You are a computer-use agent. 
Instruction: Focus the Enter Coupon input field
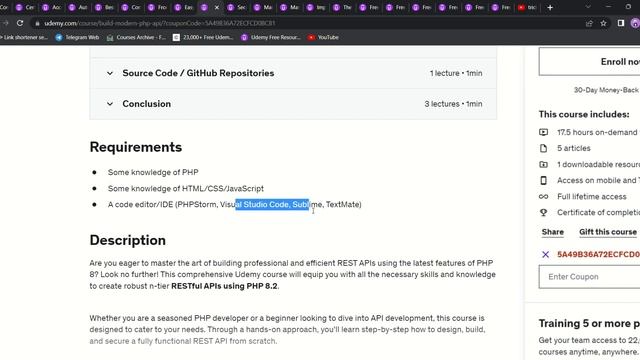pos(589,277)
